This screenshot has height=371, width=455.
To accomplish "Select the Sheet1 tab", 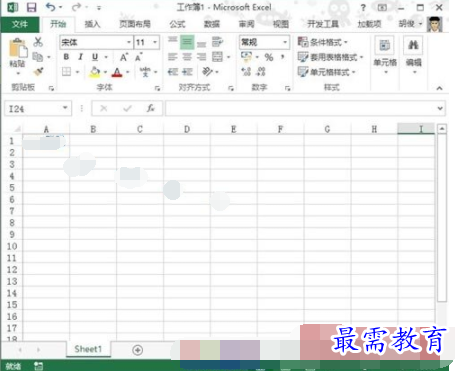I will tap(88, 349).
